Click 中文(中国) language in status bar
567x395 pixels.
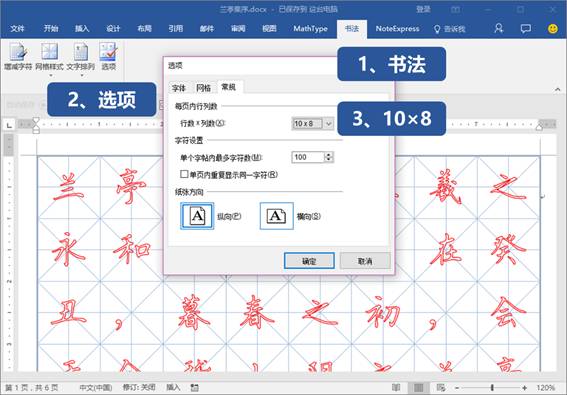[x=96, y=388]
